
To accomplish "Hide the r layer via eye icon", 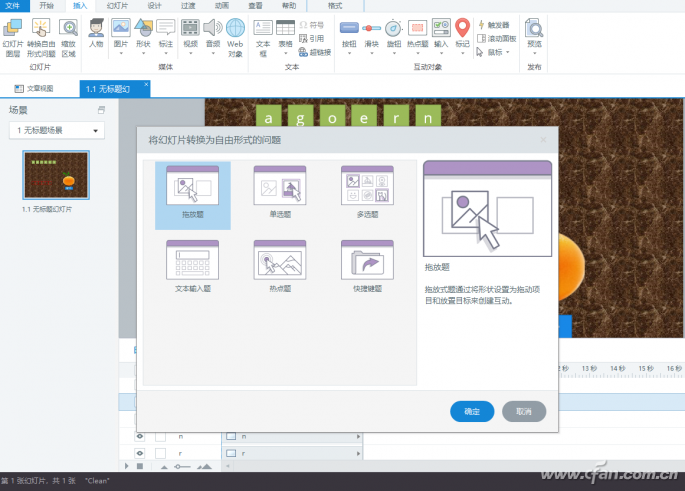I will tap(140, 453).
